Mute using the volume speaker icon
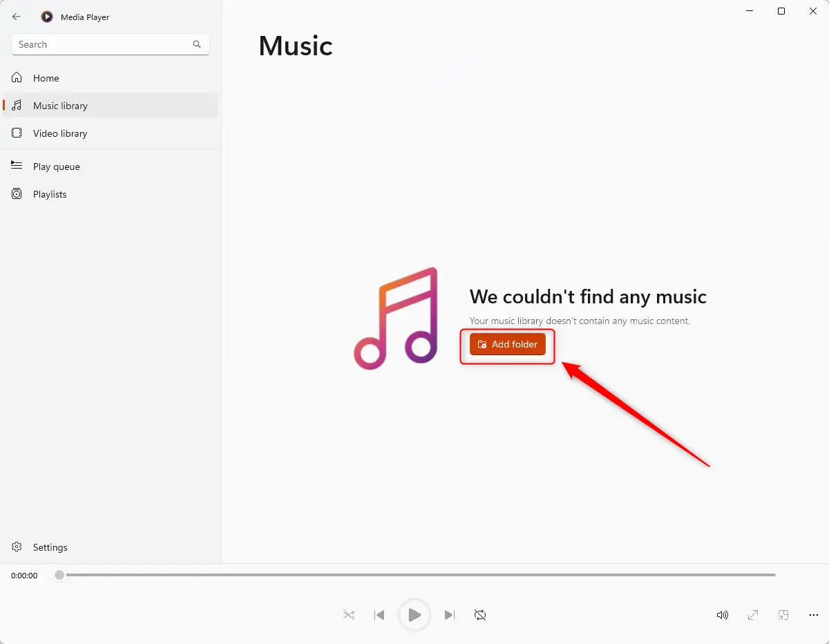Viewport: 829px width, 644px height. click(x=723, y=615)
